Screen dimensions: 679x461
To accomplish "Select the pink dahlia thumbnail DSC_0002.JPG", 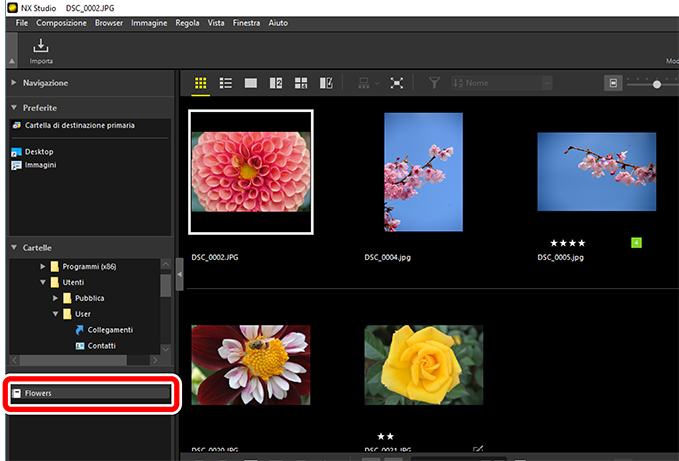I will pyautogui.click(x=251, y=172).
